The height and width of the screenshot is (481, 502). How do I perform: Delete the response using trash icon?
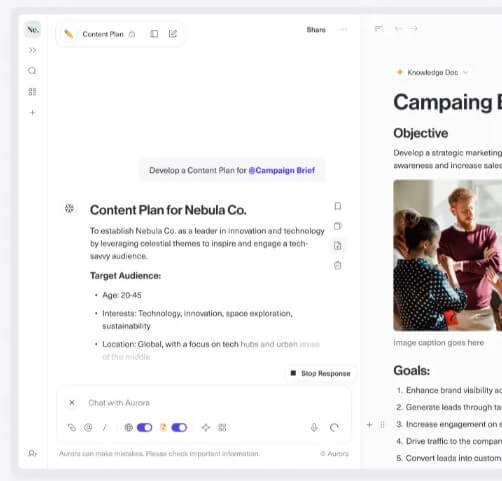pos(338,265)
